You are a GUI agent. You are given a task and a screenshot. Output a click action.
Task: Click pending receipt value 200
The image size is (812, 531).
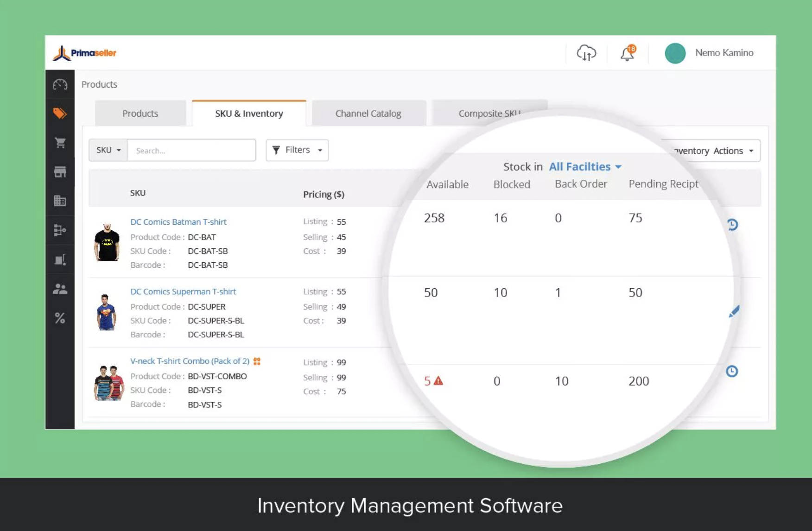point(639,381)
